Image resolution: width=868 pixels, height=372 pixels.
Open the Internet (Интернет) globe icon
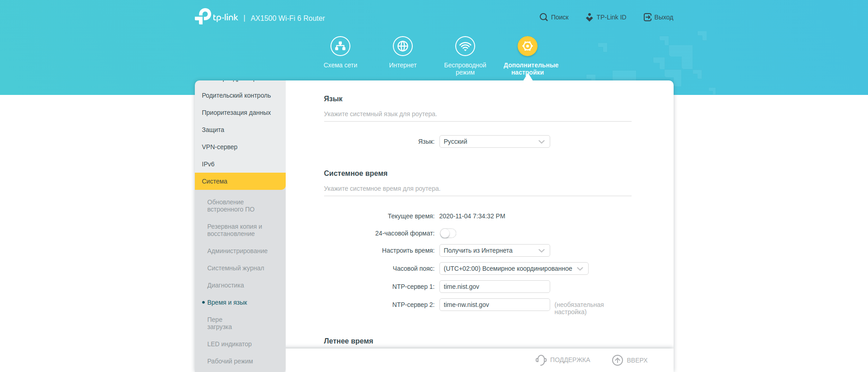402,46
